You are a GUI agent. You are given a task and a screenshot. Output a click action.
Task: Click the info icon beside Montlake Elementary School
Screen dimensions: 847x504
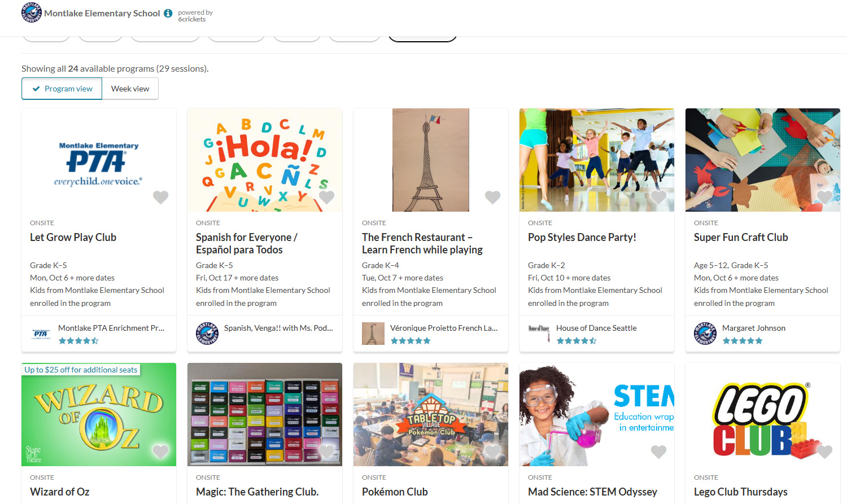coord(168,13)
